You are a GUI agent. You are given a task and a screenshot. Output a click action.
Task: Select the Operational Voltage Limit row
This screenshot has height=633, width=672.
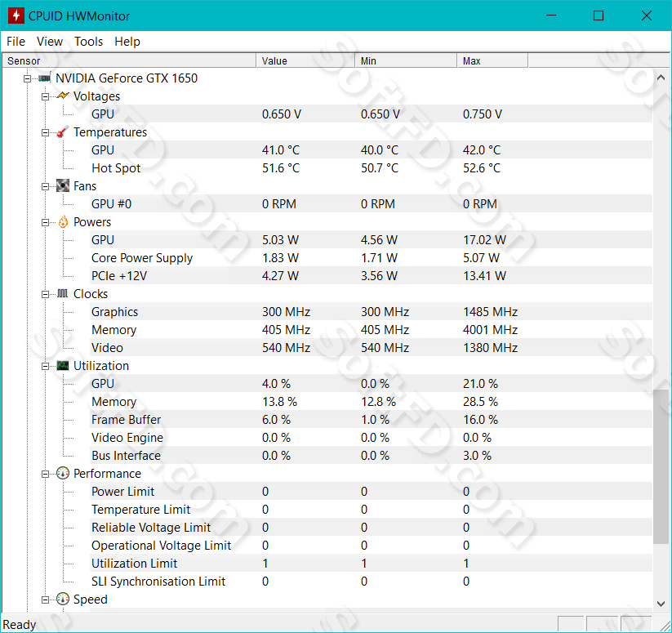coord(372,546)
